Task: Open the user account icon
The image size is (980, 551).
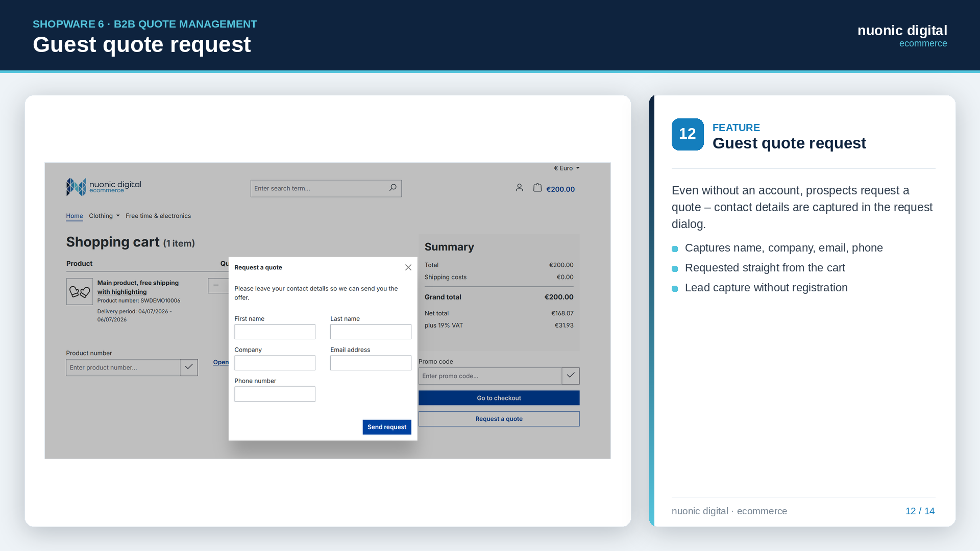Action: (x=519, y=188)
